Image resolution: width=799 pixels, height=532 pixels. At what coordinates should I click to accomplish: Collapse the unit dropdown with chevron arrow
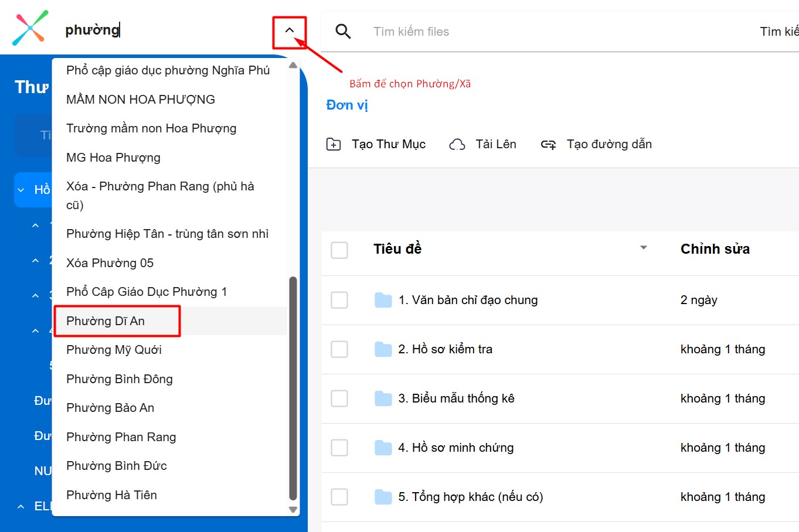coord(290,30)
